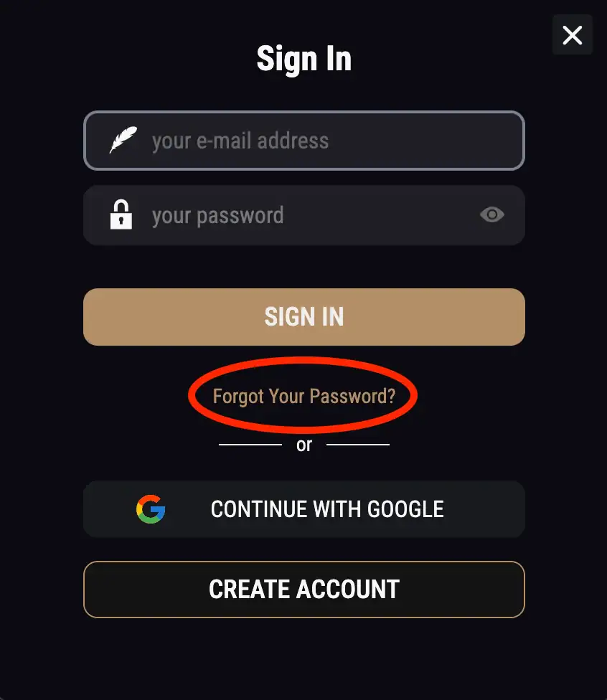Screen dimensions: 607x700
Task: Click the divider line left of "or"
Action: [x=250, y=445]
